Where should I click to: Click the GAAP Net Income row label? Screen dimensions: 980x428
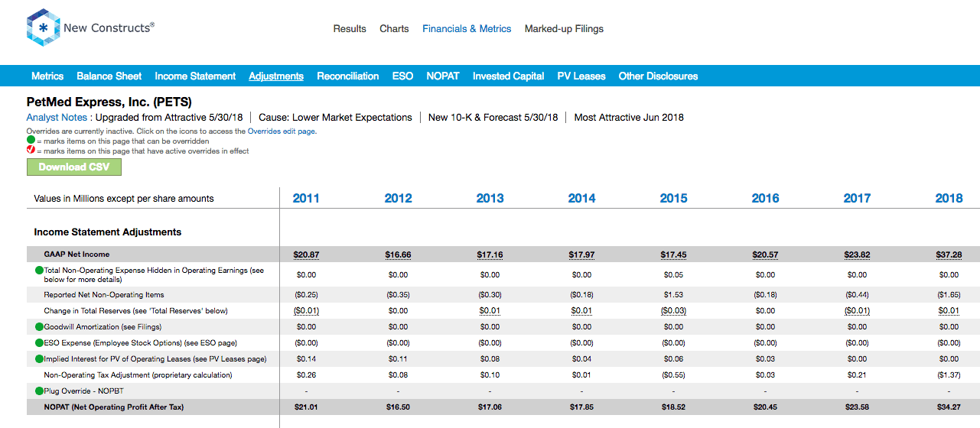pyautogui.click(x=77, y=255)
